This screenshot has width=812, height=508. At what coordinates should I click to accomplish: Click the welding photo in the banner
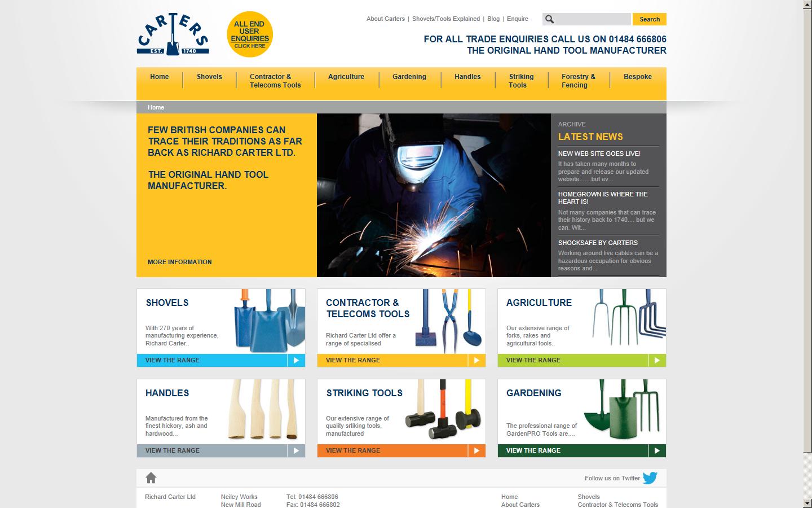pos(434,195)
